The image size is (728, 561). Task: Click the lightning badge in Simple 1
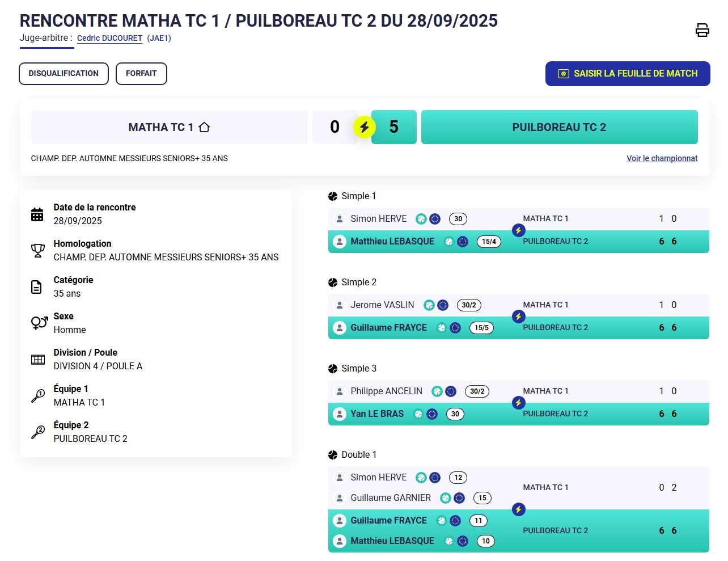[518, 230]
